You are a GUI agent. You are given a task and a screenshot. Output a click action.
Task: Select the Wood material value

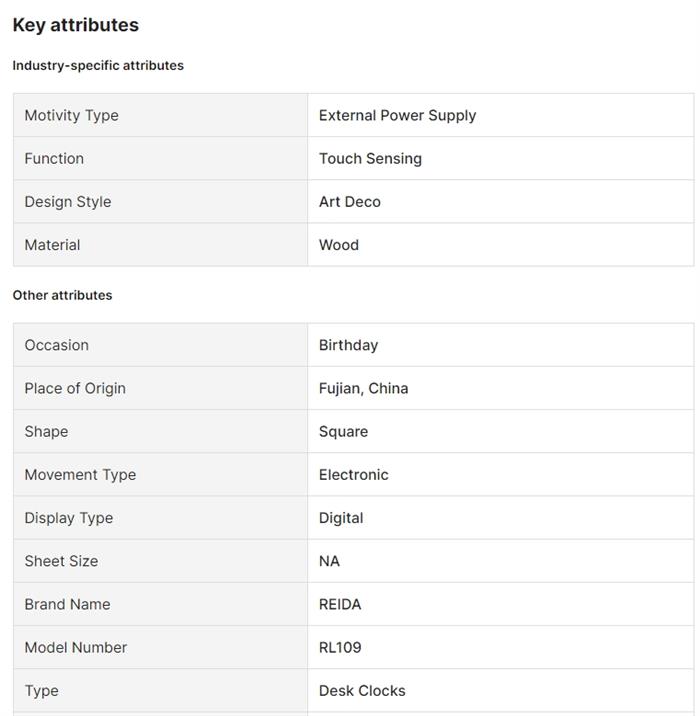pyautogui.click(x=339, y=244)
